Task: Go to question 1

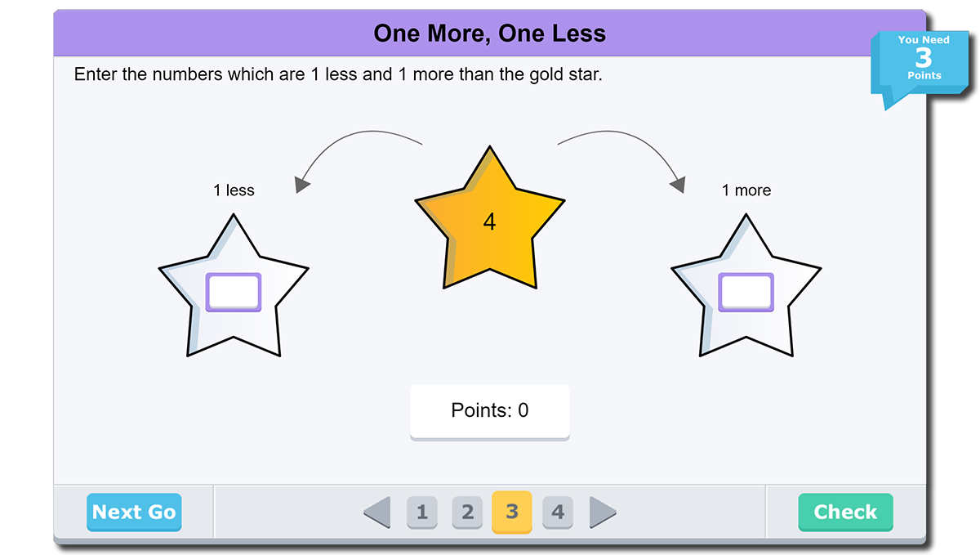Action: (422, 512)
